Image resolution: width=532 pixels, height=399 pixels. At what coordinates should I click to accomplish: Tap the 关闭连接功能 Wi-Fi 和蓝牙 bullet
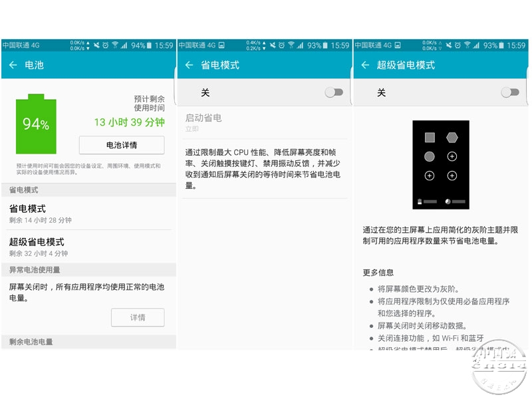(x=431, y=338)
